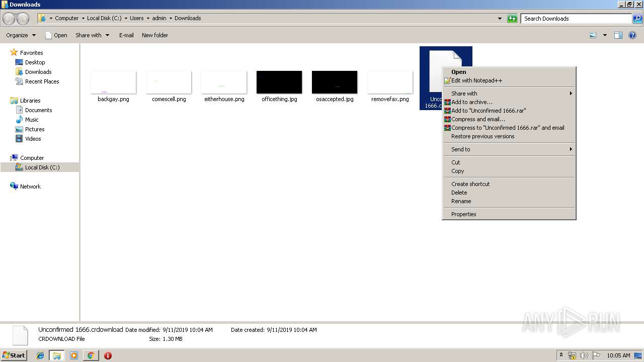Select the removefax.png thumbnail

tap(390, 82)
